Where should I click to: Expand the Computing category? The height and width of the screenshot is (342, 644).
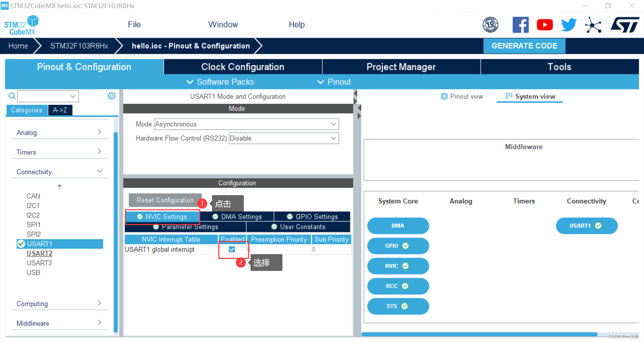click(60, 303)
